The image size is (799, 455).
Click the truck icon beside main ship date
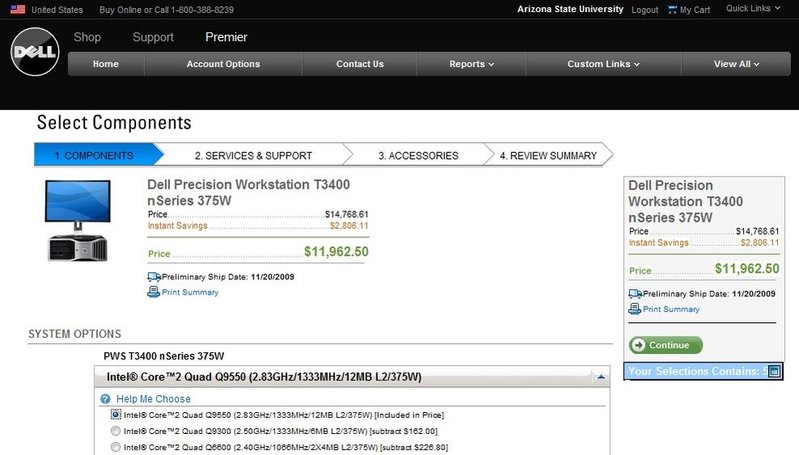tap(154, 277)
